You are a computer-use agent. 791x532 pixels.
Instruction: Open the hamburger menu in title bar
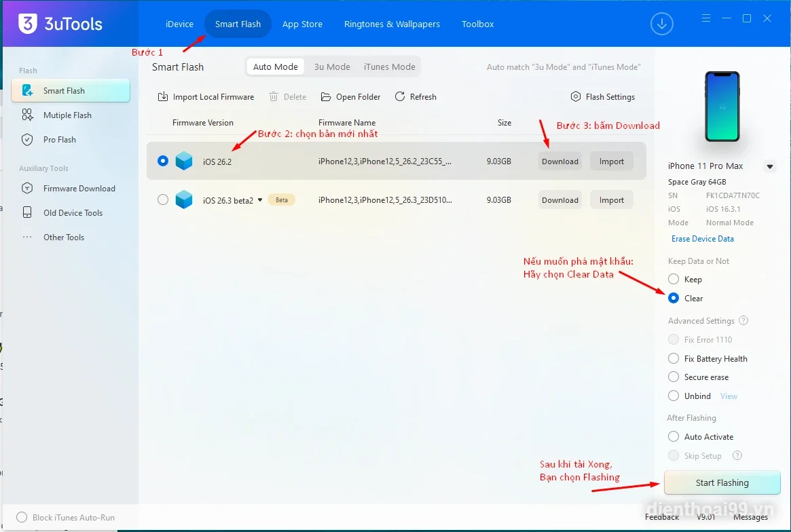coord(705,18)
